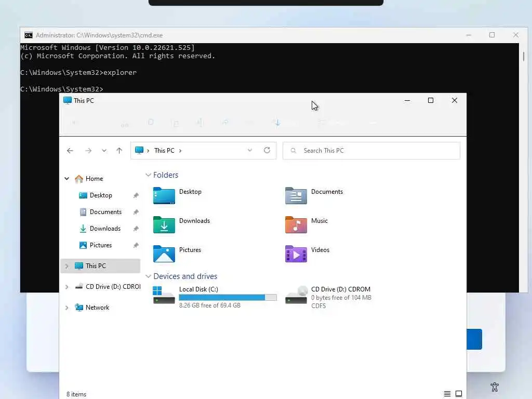Viewport: 532px width, 399px height.
Task: Expand the This PC tree node
Action: [67, 266]
